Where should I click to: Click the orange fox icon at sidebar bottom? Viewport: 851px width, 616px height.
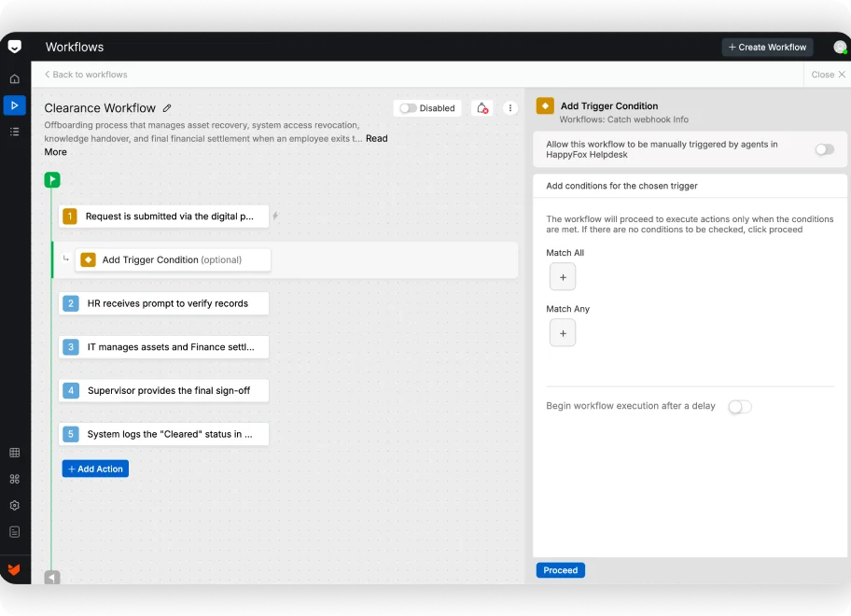click(x=14, y=570)
